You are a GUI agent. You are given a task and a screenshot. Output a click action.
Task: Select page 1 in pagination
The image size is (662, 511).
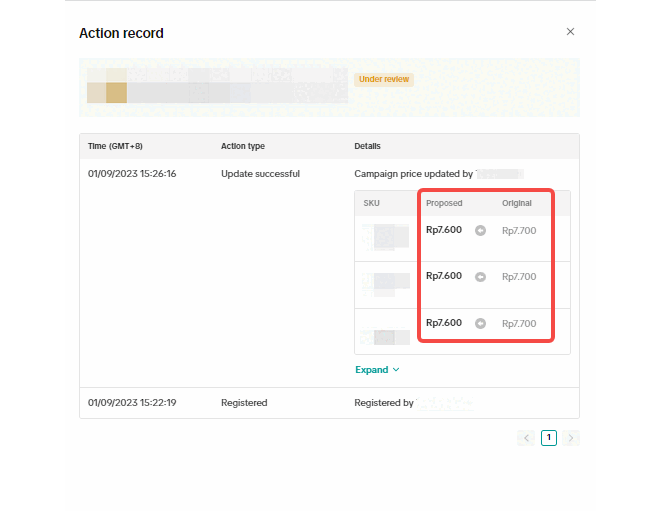[x=549, y=438]
